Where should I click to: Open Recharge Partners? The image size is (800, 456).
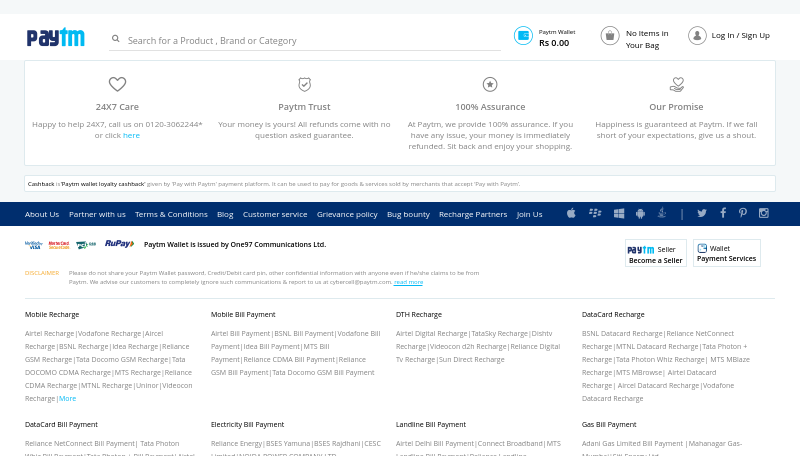point(473,214)
